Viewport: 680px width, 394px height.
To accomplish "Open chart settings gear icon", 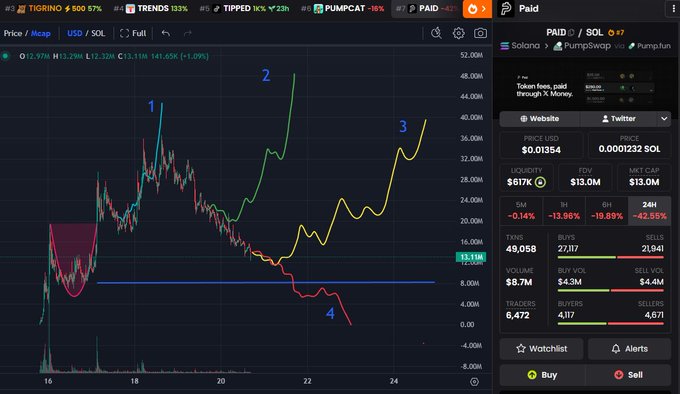I will (458, 33).
